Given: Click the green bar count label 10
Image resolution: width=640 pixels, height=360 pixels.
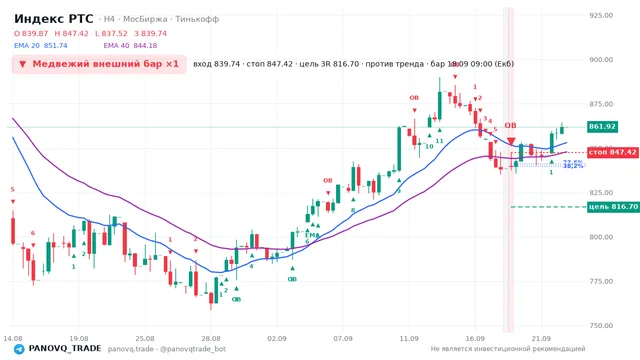Looking at the screenshot, I should 429,147.
